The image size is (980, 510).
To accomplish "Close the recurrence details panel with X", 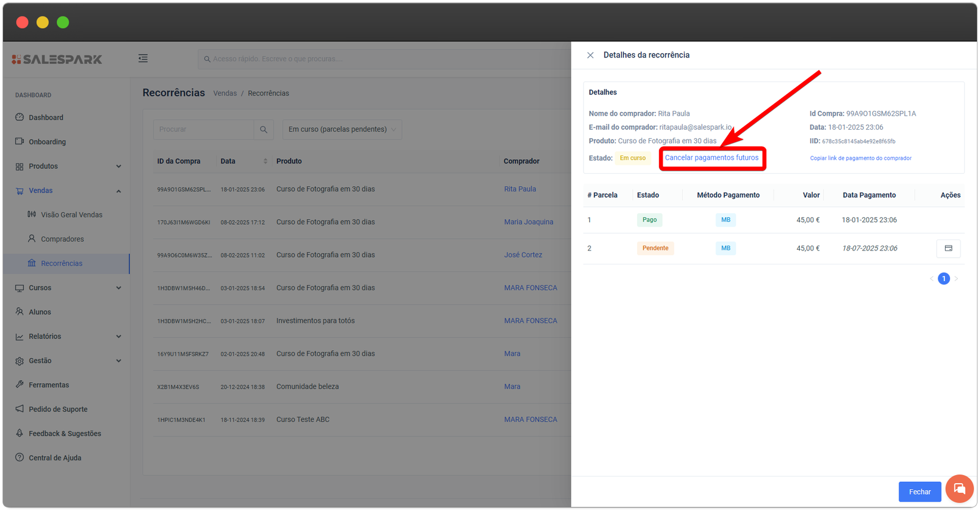I will [590, 55].
